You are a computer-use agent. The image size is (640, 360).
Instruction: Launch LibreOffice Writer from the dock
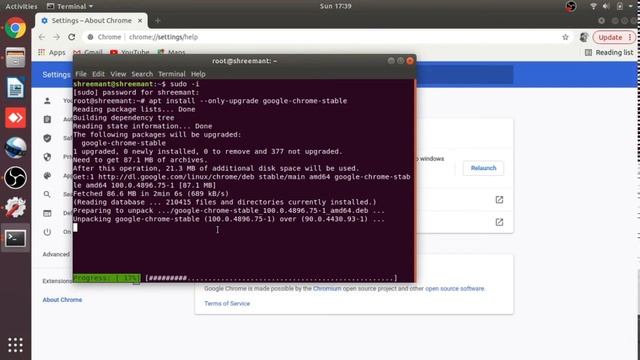coord(15,87)
